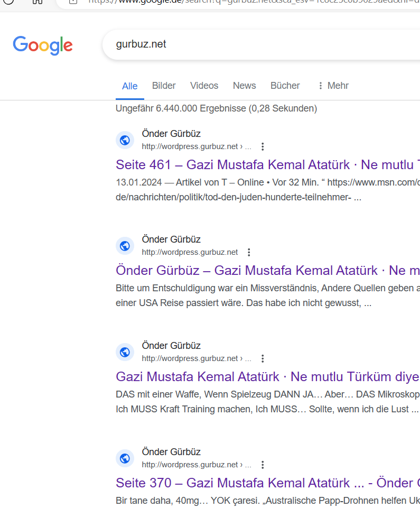Screen dimensions: 420x508
Task: Click the globe favicon of the DAS mit einer Waffe result
Action: (x=125, y=352)
